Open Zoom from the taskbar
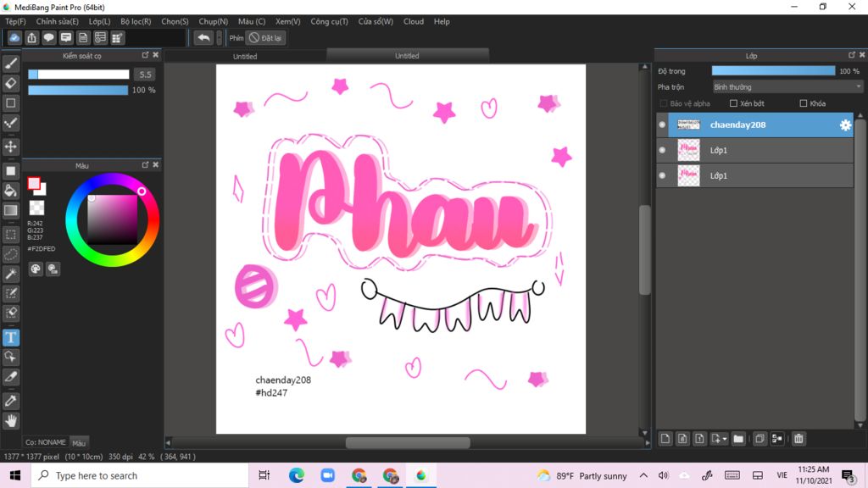The height and width of the screenshot is (488, 868). click(328, 475)
